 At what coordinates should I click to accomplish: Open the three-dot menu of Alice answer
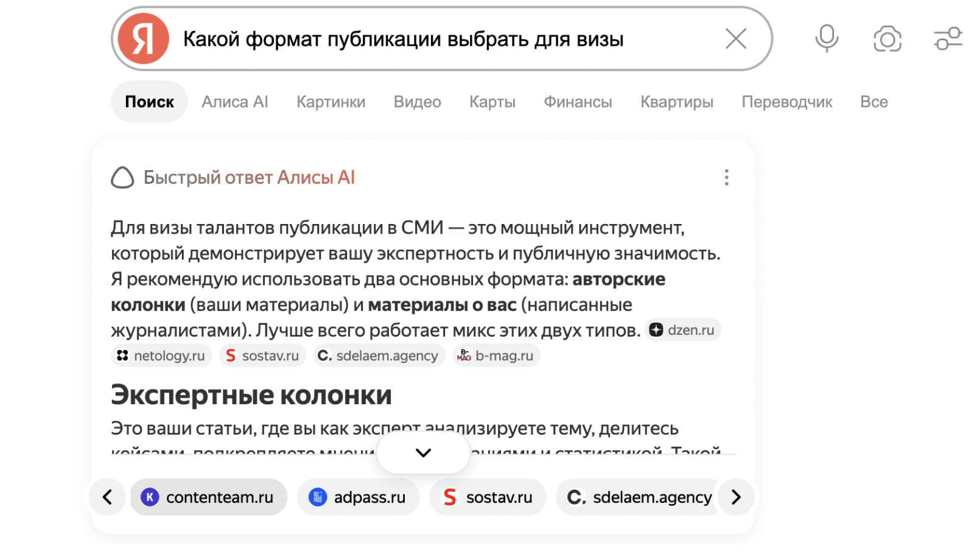click(726, 177)
